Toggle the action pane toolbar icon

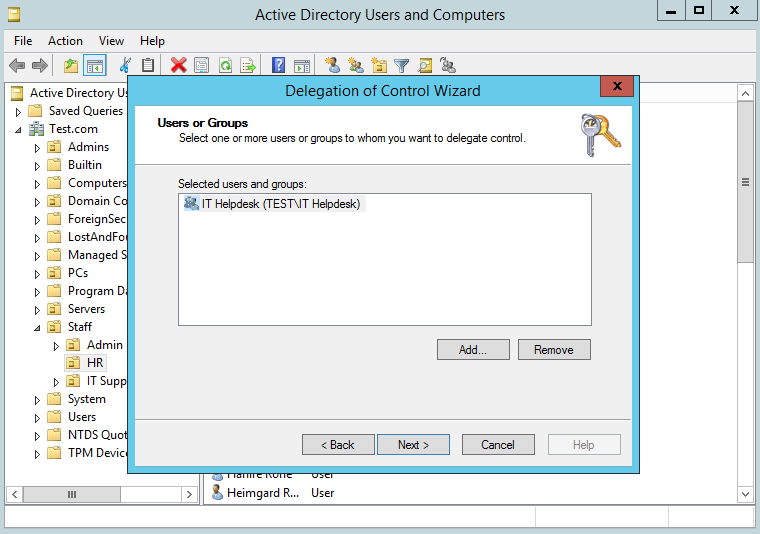[x=302, y=66]
